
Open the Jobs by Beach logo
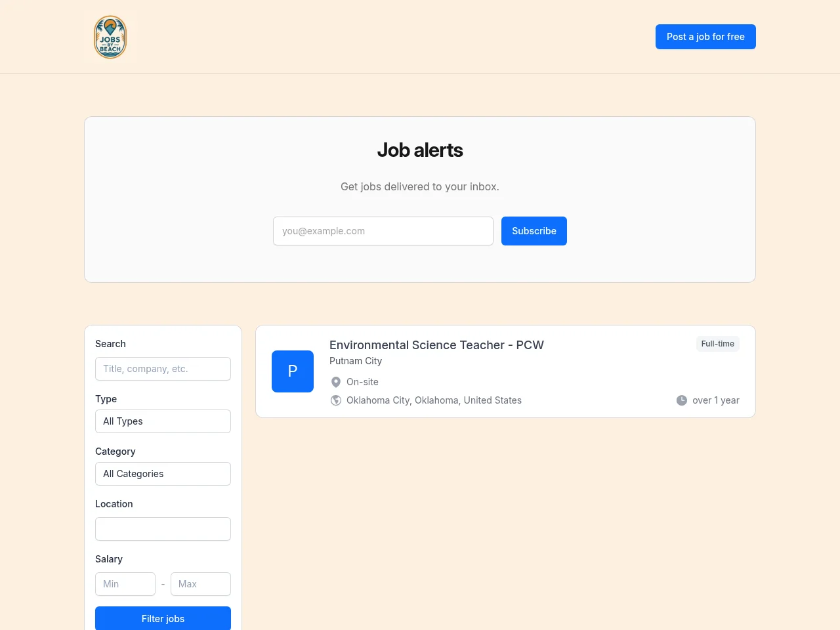click(110, 37)
